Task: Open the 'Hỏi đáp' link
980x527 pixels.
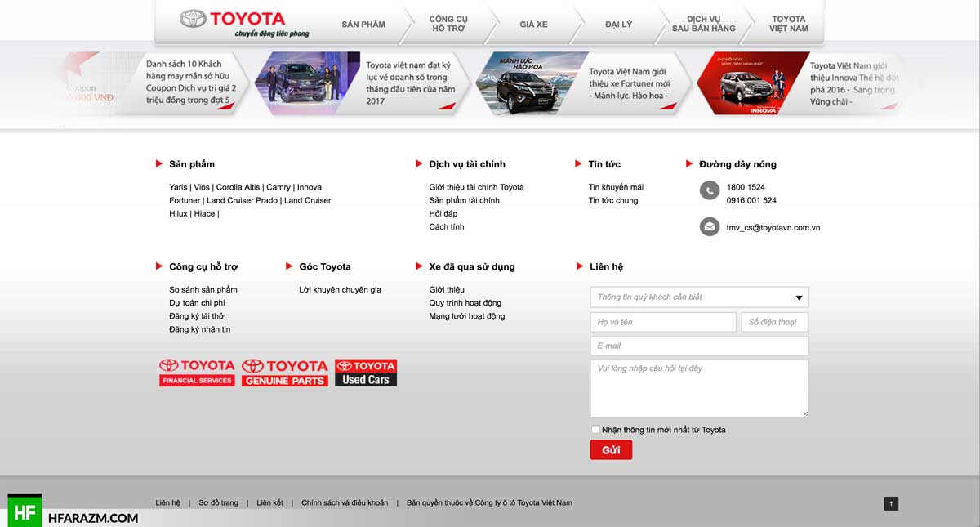Action: point(443,213)
